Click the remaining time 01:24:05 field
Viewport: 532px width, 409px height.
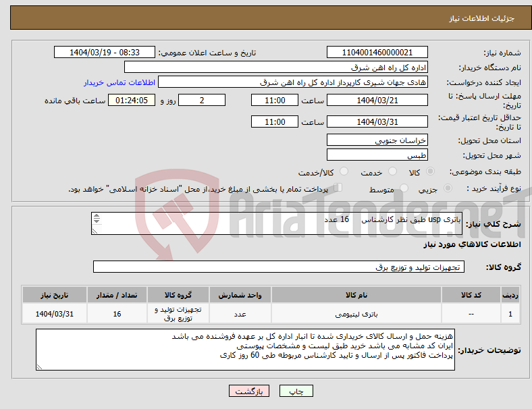click(x=132, y=101)
